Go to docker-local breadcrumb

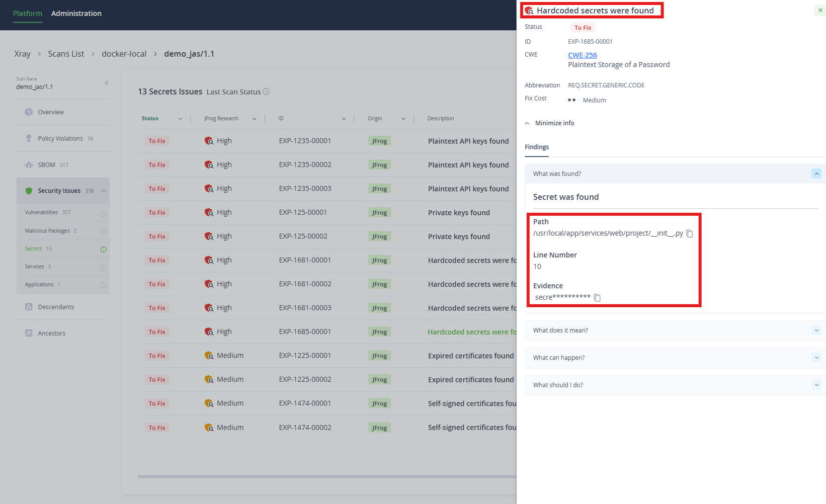124,54
